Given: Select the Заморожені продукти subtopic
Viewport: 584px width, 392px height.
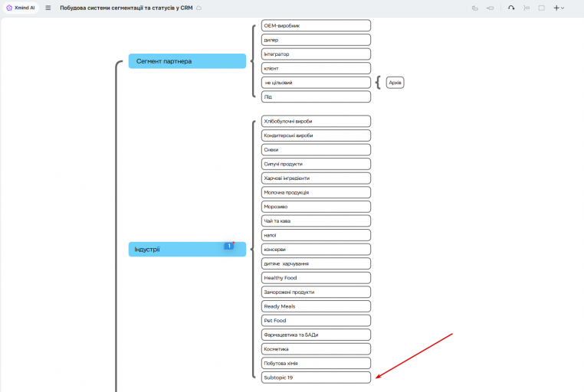Looking at the screenshot, I should click(x=316, y=292).
